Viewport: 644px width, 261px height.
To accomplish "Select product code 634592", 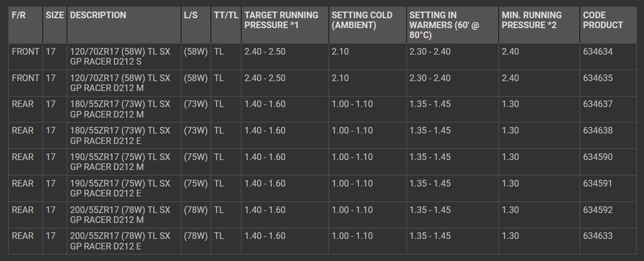I will (598, 210).
